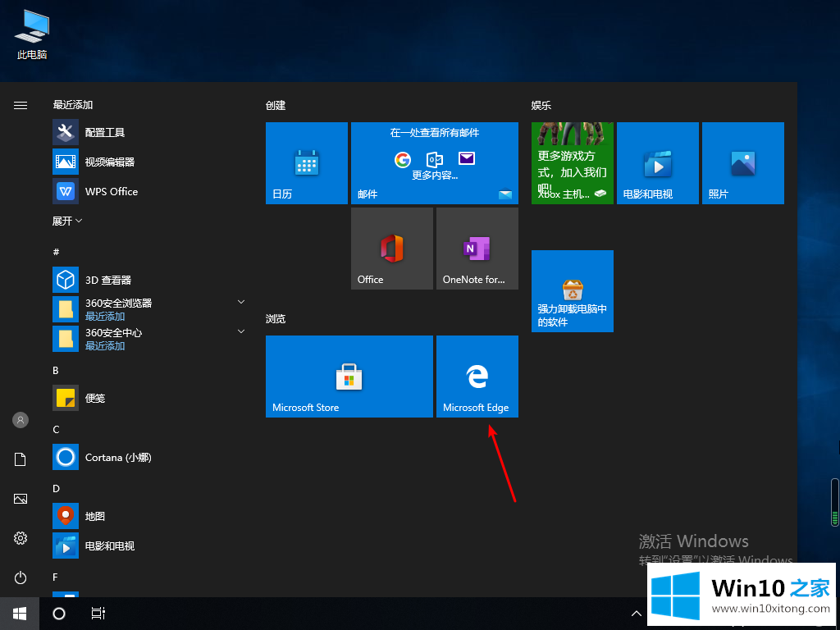Open the 日历 calendar tile
This screenshot has height=630, width=840.
[x=307, y=163]
